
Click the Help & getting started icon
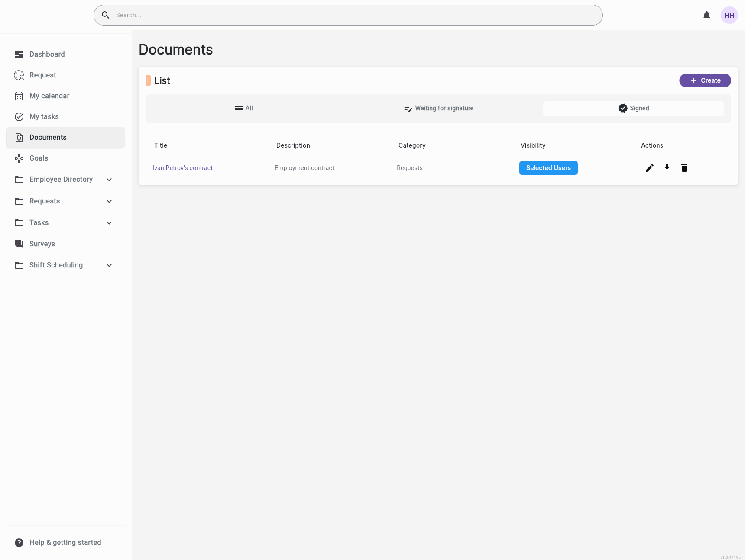(x=19, y=543)
